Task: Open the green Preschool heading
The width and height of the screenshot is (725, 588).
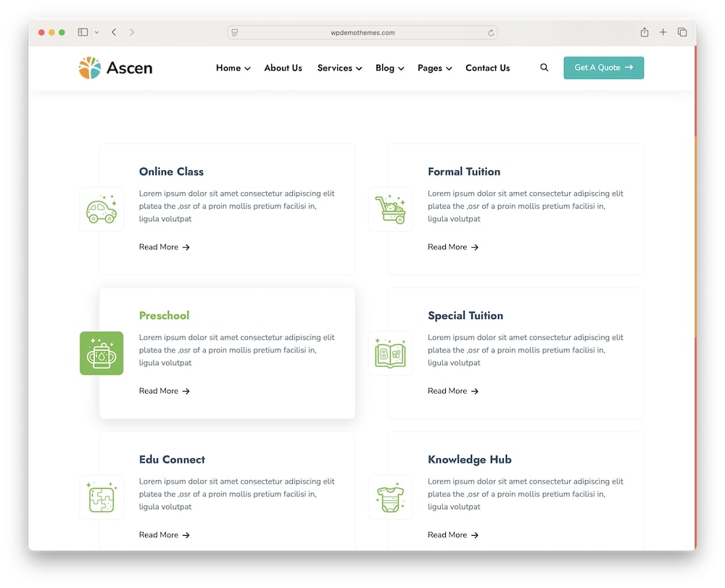Action: tap(164, 315)
